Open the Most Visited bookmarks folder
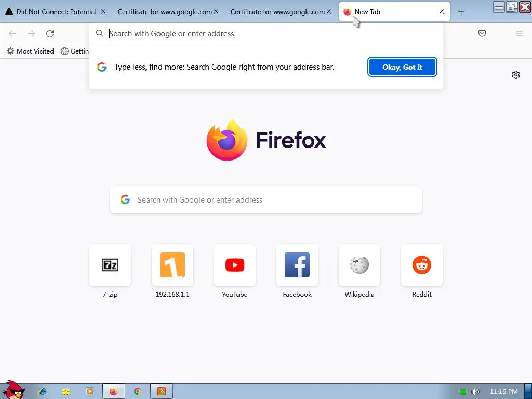The width and height of the screenshot is (532, 399). click(x=30, y=51)
